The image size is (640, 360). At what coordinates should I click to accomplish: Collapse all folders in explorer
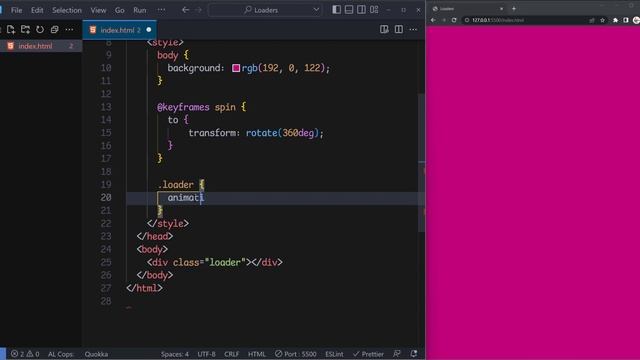pyautogui.click(x=54, y=29)
